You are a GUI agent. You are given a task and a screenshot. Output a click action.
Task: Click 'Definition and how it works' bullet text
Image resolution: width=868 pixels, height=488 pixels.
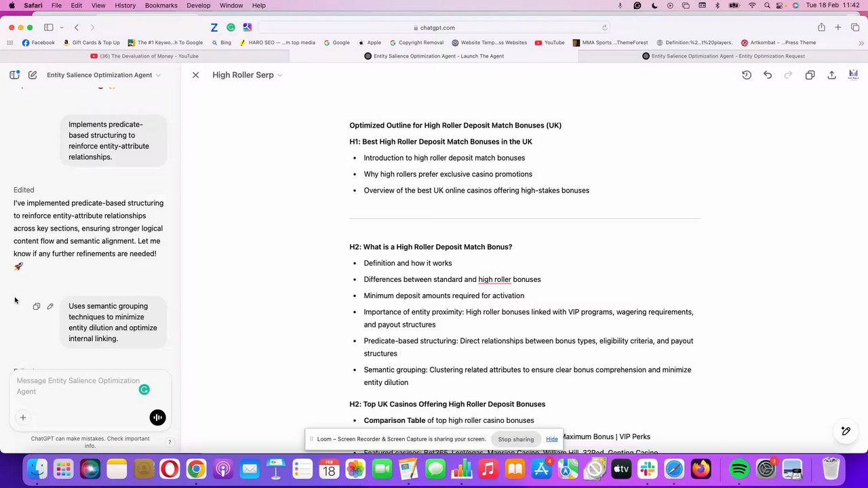(408, 263)
